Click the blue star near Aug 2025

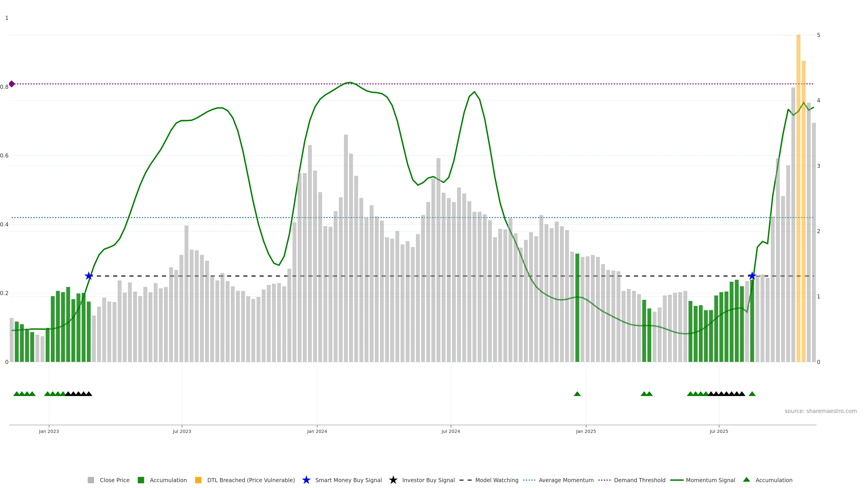pos(752,276)
